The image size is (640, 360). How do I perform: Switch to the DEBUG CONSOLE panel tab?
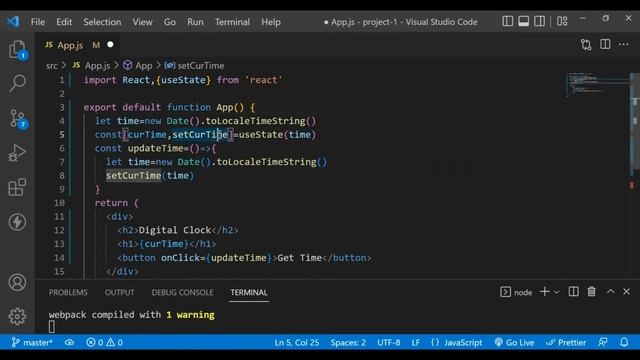pos(182,292)
